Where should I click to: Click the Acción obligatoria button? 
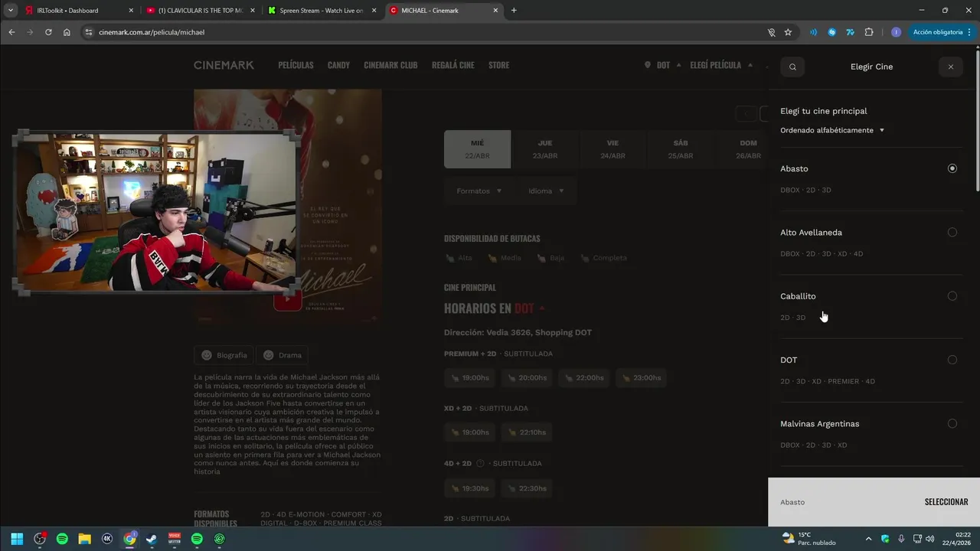pos(942,32)
